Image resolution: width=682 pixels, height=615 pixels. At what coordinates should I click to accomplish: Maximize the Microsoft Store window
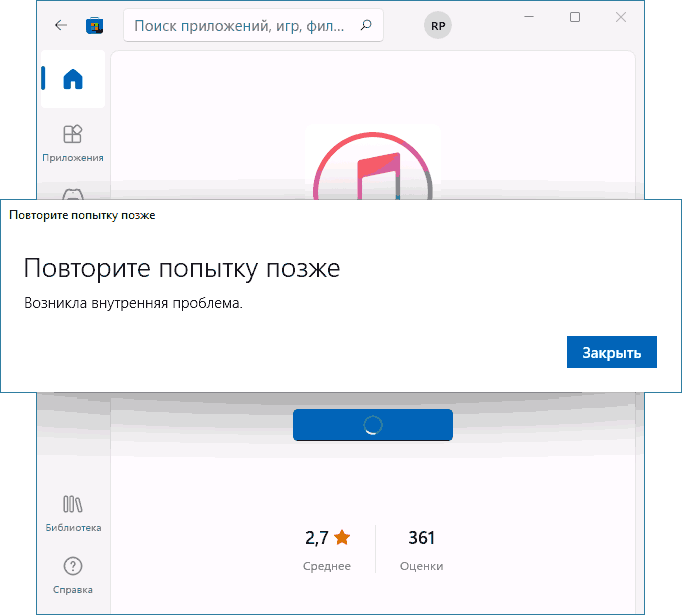(575, 17)
